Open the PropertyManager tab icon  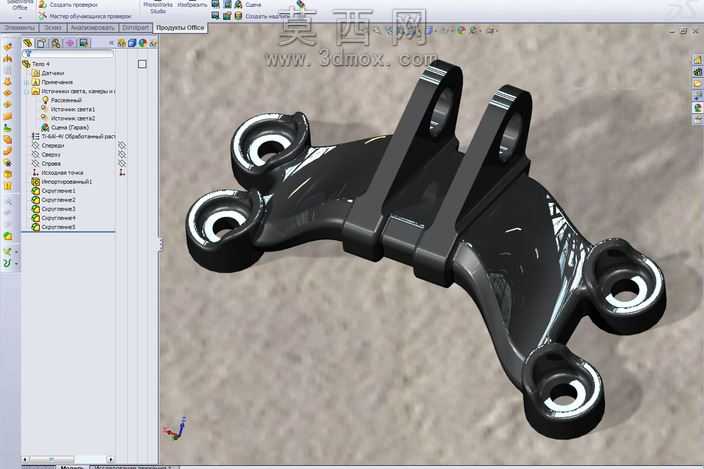41,43
